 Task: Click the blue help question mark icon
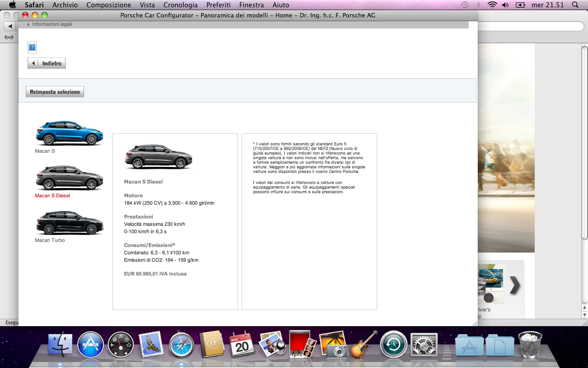point(32,47)
